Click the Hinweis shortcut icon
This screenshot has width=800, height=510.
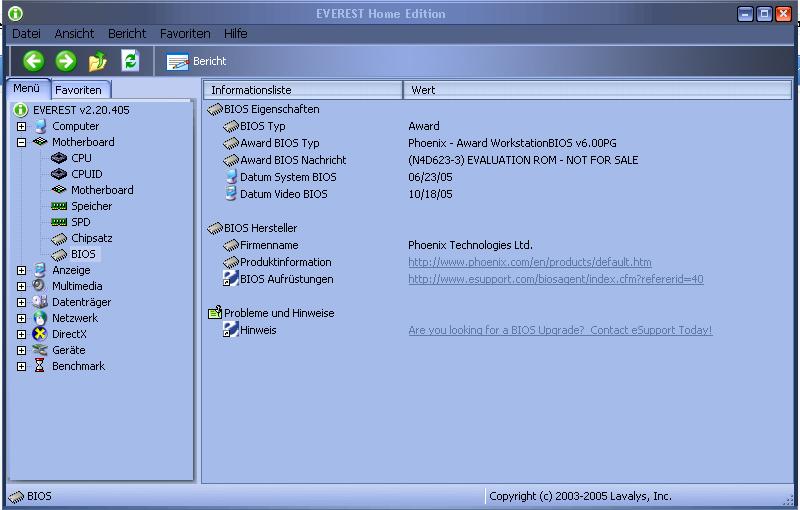pos(231,329)
